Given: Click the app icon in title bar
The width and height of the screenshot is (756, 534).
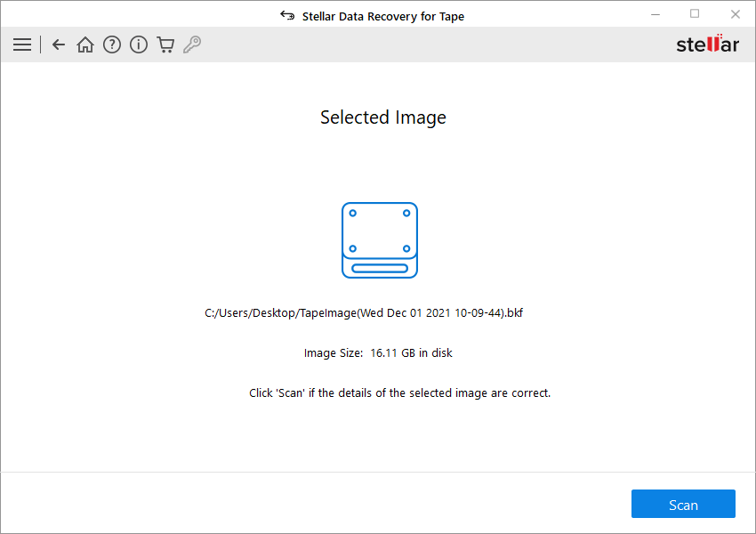Looking at the screenshot, I should click(x=287, y=15).
